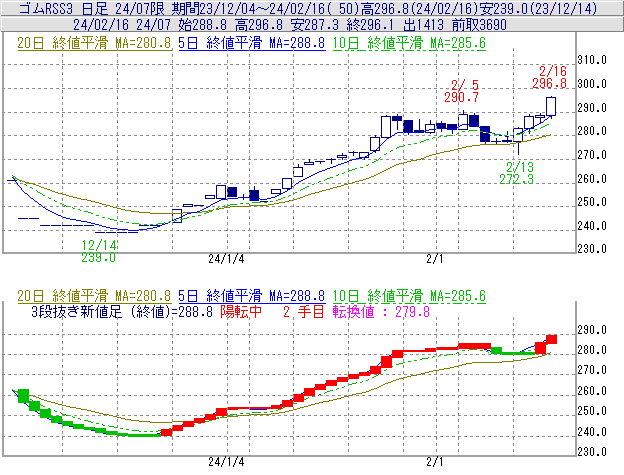This screenshot has width=624, height=475.
Task: Click the 前取3690 open interest value
Action: click(x=479, y=25)
